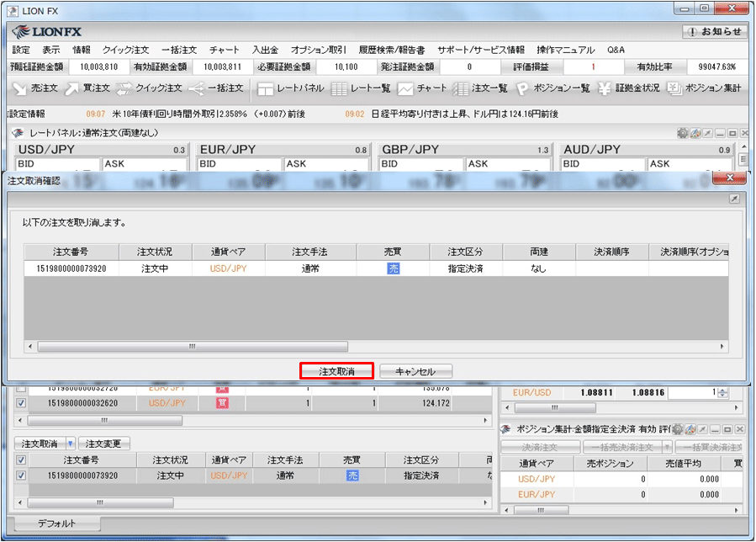Screen dimensions: 756x542
Task: Click the 124.172 price cell in the position list
Action: click(x=436, y=403)
